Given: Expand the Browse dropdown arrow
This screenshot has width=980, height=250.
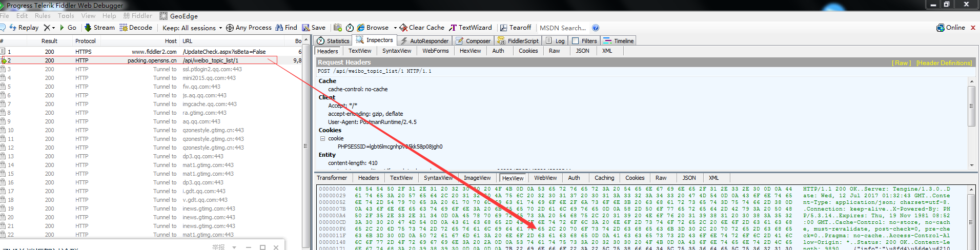Looking at the screenshot, I should point(395,28).
